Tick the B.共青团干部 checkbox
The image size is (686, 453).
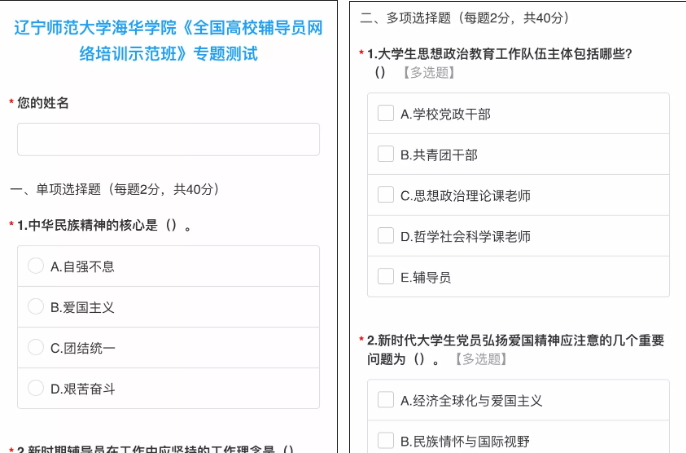[385, 154]
